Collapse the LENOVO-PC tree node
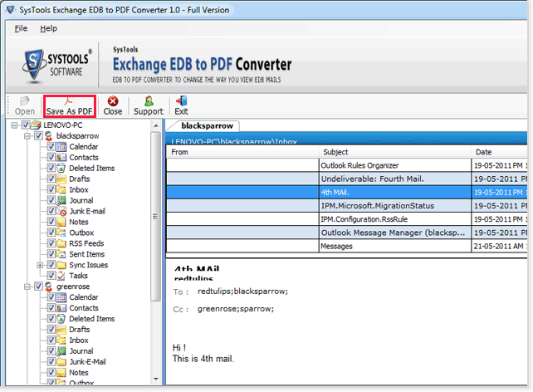 click(x=14, y=125)
